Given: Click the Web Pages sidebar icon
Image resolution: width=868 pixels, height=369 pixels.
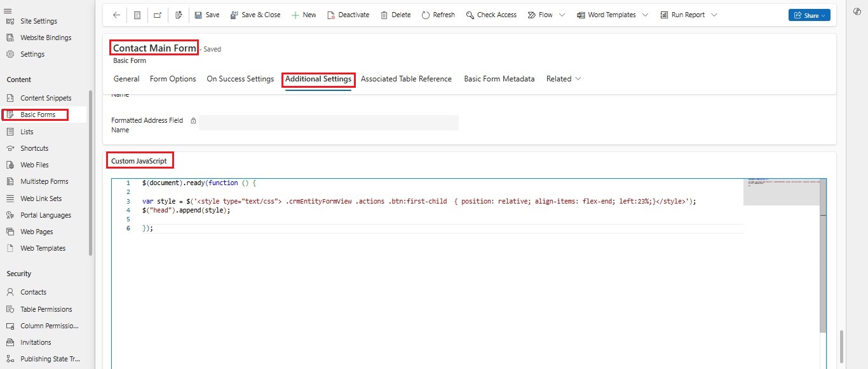Looking at the screenshot, I should [10, 232].
